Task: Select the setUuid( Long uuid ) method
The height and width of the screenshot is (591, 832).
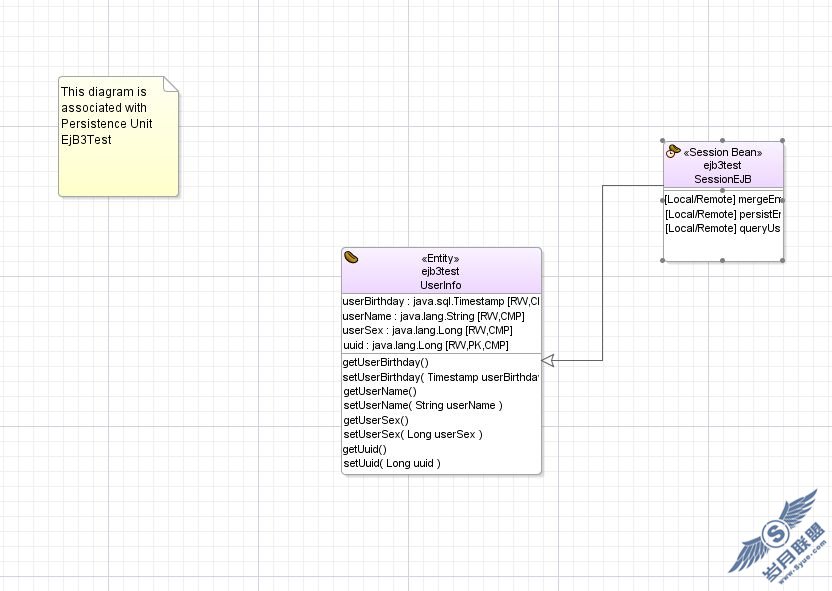Action: [x=392, y=463]
